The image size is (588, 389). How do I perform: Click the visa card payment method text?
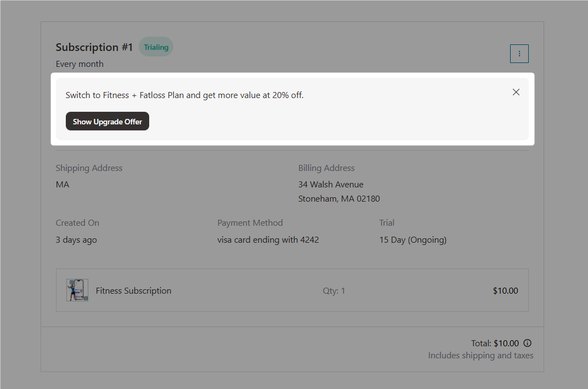coord(268,239)
